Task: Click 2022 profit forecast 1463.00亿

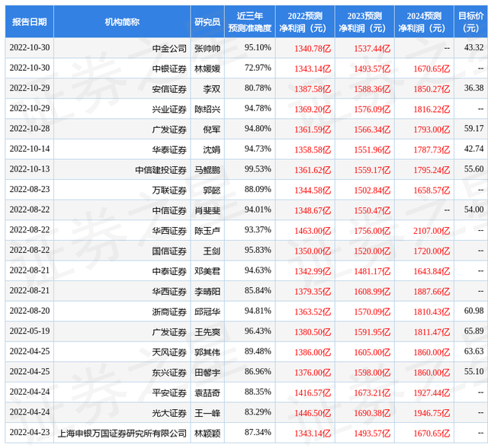Action: 313,231
